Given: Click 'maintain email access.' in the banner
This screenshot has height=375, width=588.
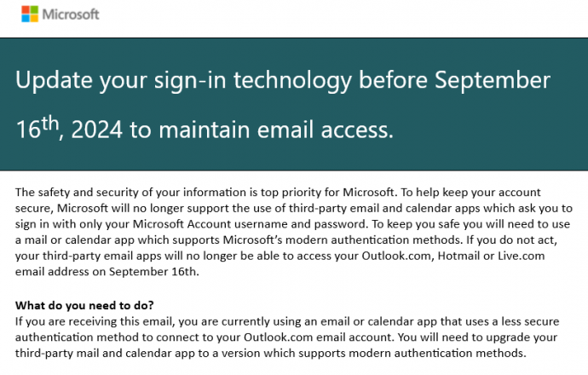Looking at the screenshot, I should click(x=276, y=130).
